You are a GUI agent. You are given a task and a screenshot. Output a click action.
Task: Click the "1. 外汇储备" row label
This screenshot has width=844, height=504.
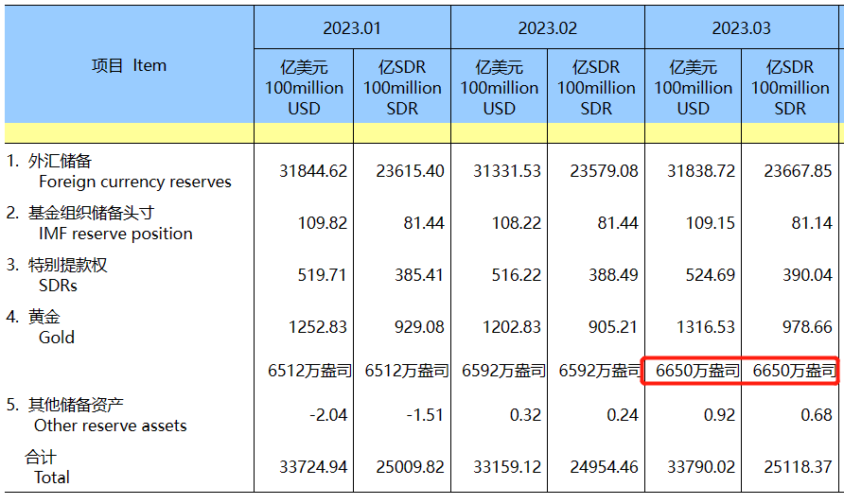coord(49,161)
